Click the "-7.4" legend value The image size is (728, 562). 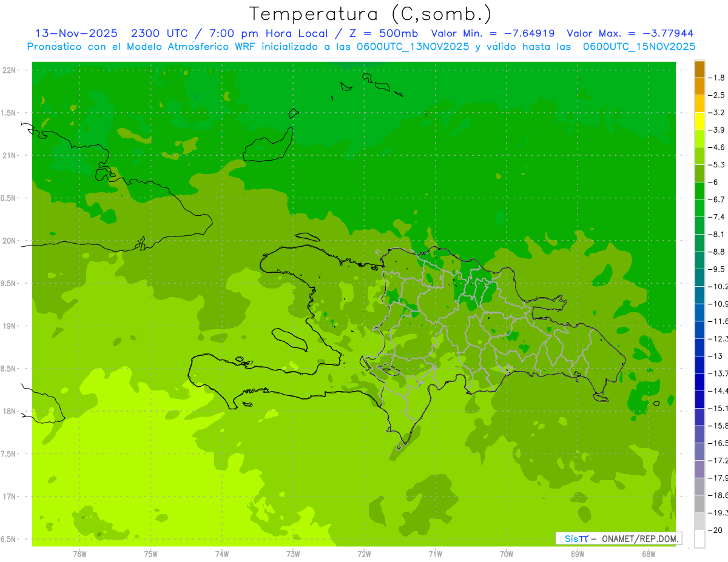[x=716, y=216]
